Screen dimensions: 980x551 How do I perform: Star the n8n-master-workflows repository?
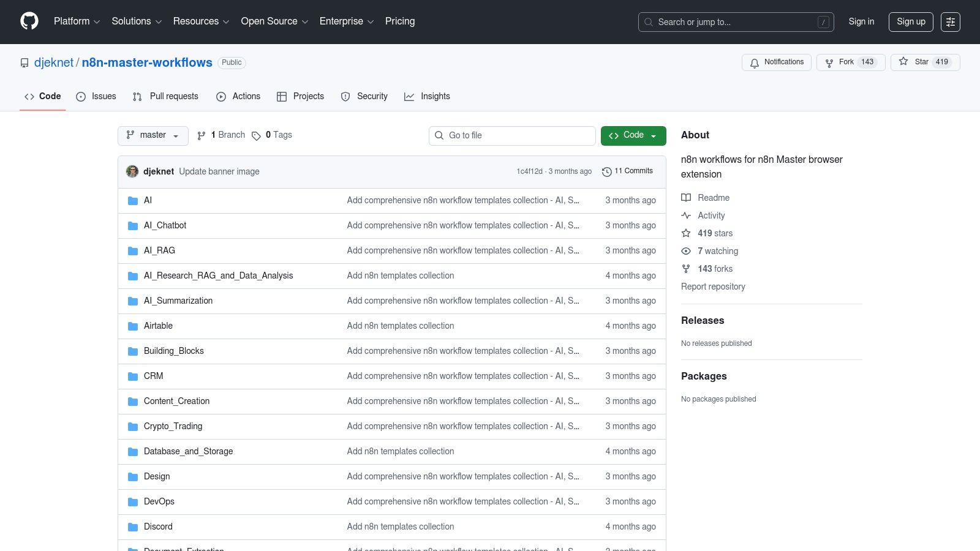point(924,62)
